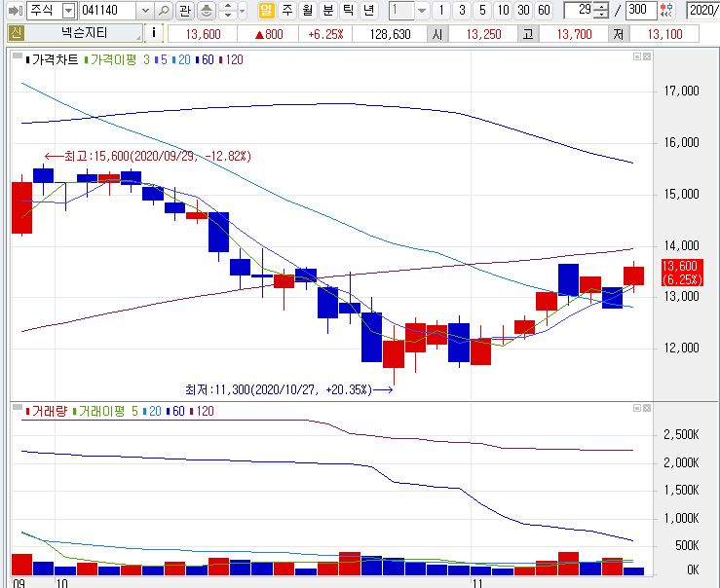Image resolution: width=720 pixels, height=588 pixels.
Task: Click the red-blue arrows chart reset icon
Action: click(666, 10)
